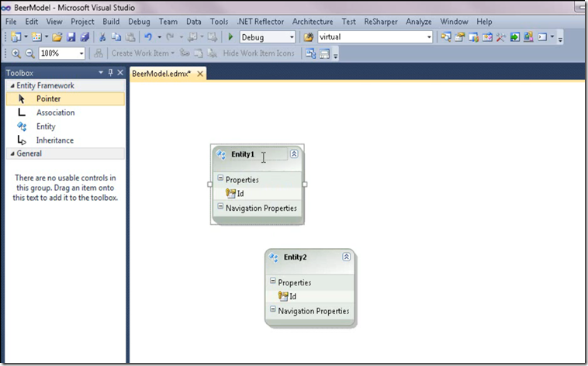Collapse the Entity Framework toolbox group
This screenshot has width=588, height=366.
(x=12, y=86)
